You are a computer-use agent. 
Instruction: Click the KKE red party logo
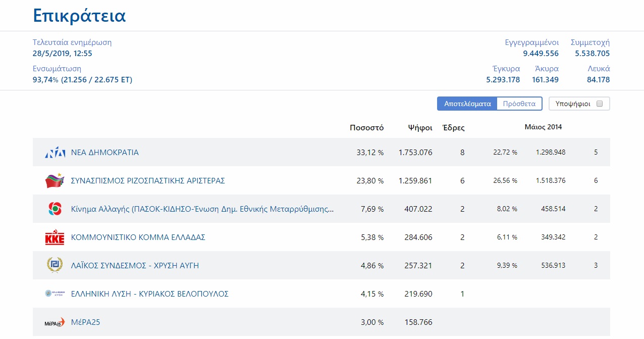click(55, 237)
